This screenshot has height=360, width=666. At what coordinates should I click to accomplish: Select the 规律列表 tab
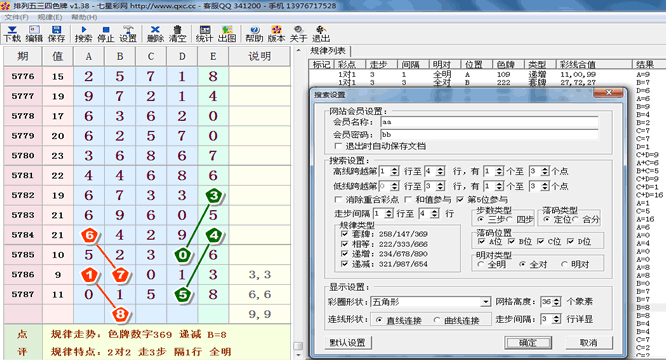(328, 51)
